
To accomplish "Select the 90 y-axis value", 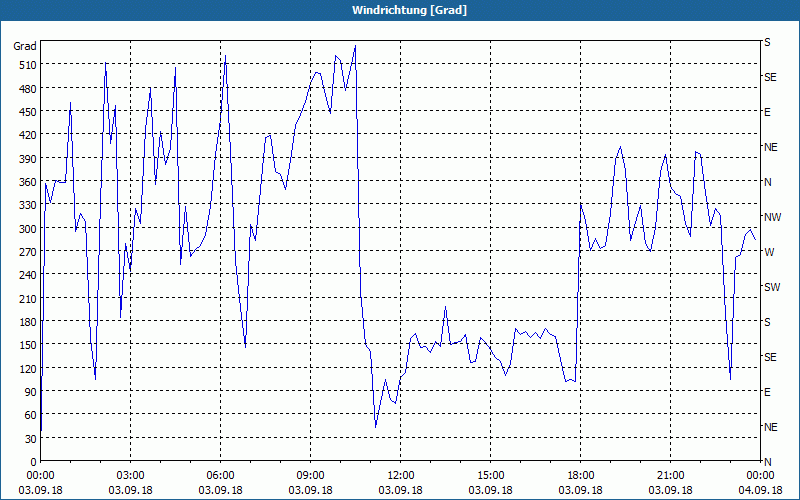I will tap(31, 392).
